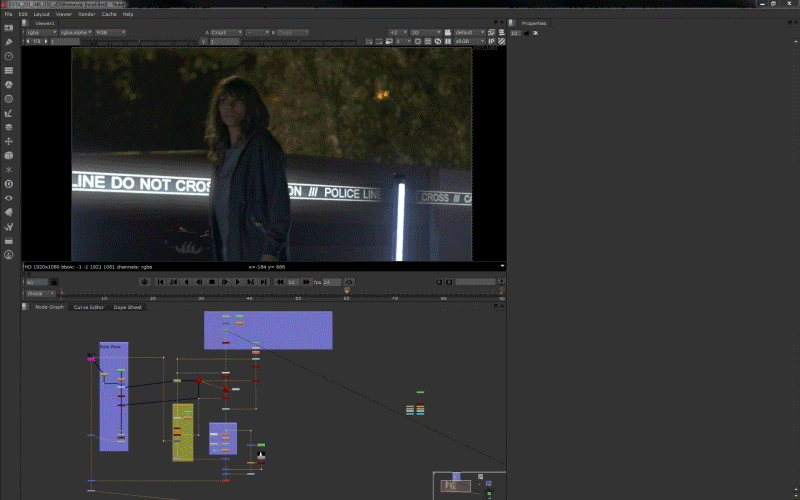This screenshot has height=500, width=800.
Task: Switch to the Curve Editor tab
Action: (88, 307)
